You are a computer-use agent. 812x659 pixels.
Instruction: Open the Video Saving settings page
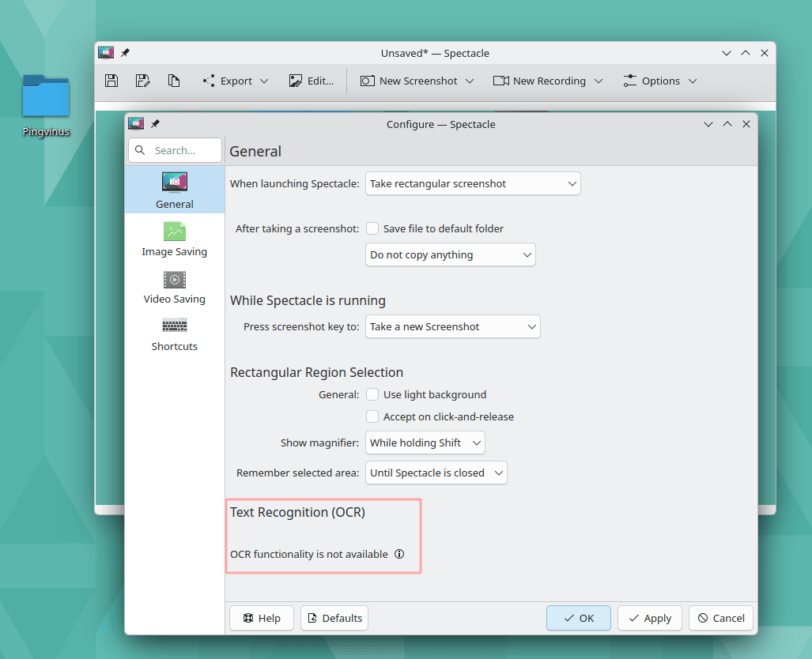pyautogui.click(x=174, y=286)
